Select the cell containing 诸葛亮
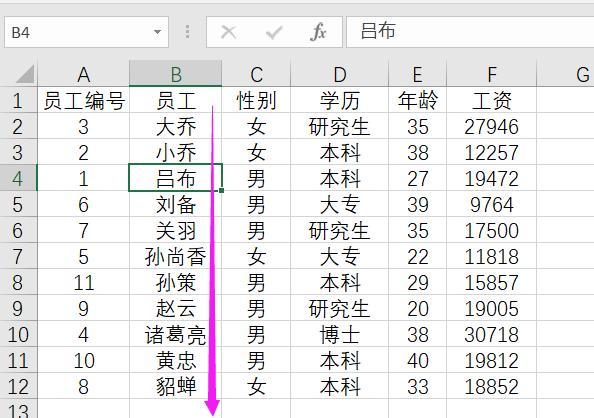Viewport: 594px width, 418px height. point(175,334)
